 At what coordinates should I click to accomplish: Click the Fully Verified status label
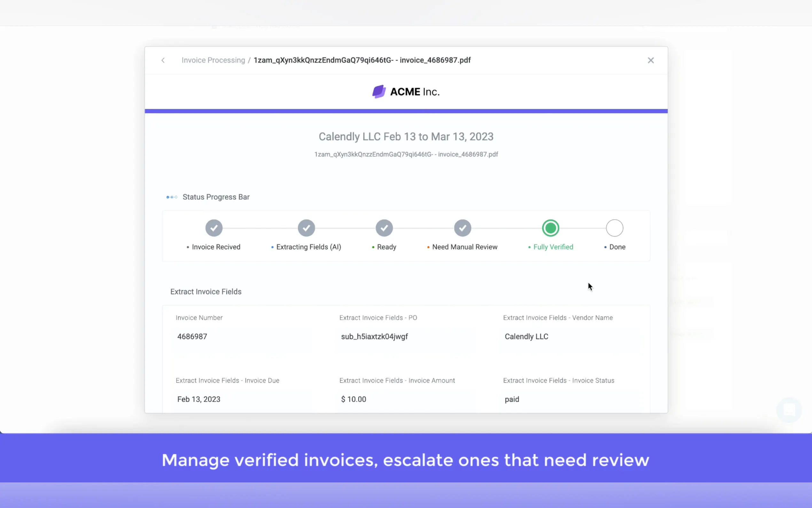(x=553, y=247)
